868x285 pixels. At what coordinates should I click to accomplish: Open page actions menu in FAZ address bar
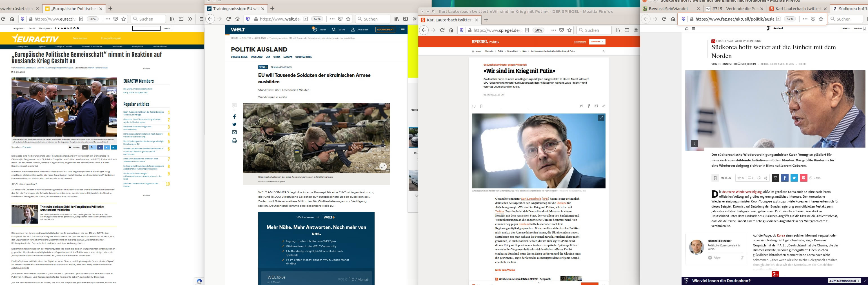pyautogui.click(x=805, y=19)
